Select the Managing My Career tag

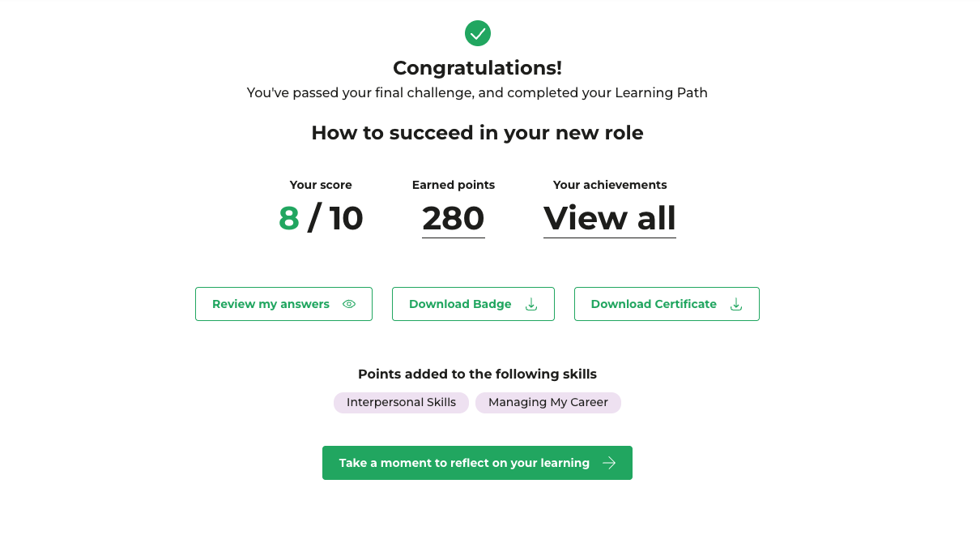548,403
